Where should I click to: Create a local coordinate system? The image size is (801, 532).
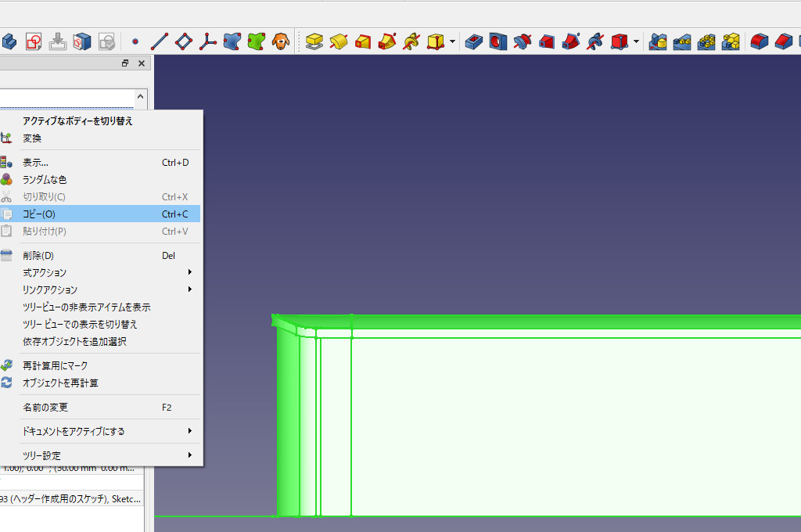pyautogui.click(x=207, y=41)
